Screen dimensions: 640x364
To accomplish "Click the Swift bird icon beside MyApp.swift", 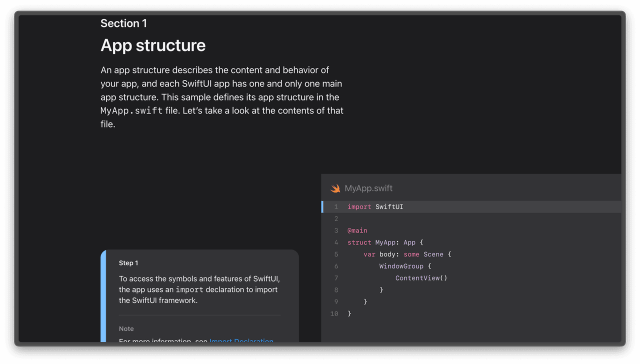I will pyautogui.click(x=335, y=188).
